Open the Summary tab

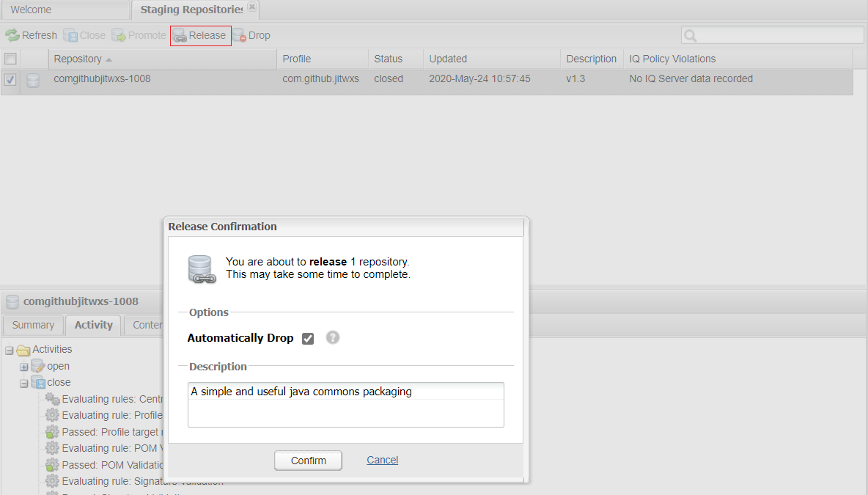pos(33,325)
